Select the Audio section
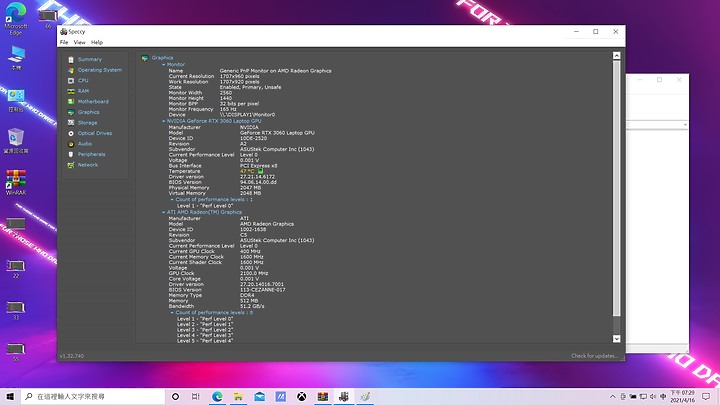720x405 pixels. [84, 144]
